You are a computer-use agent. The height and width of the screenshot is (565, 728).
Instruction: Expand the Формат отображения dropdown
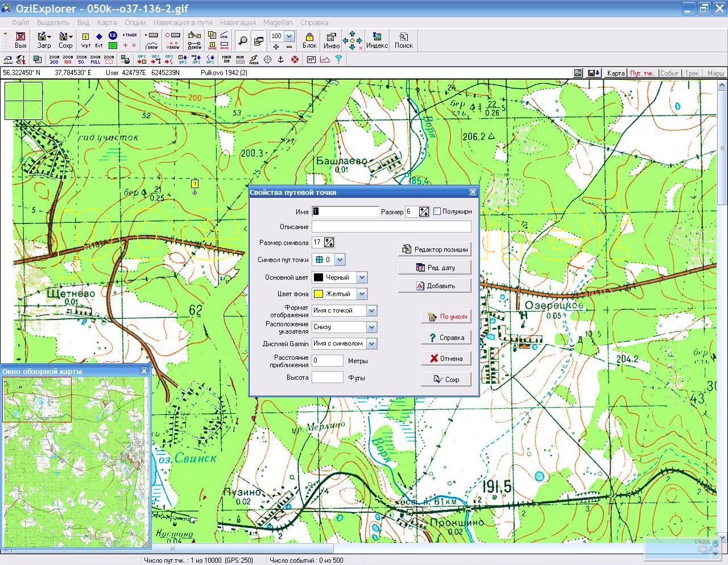pyautogui.click(x=371, y=310)
